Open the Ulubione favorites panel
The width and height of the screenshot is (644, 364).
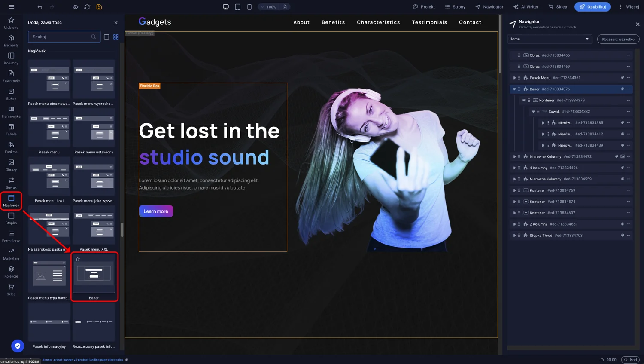click(11, 23)
